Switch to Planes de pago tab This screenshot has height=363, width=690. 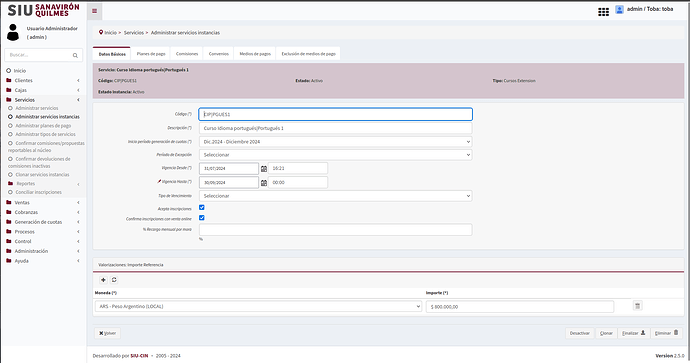coord(151,54)
